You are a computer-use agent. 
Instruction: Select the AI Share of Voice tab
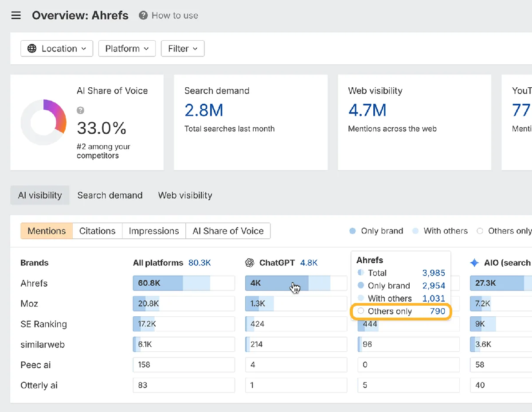228,231
